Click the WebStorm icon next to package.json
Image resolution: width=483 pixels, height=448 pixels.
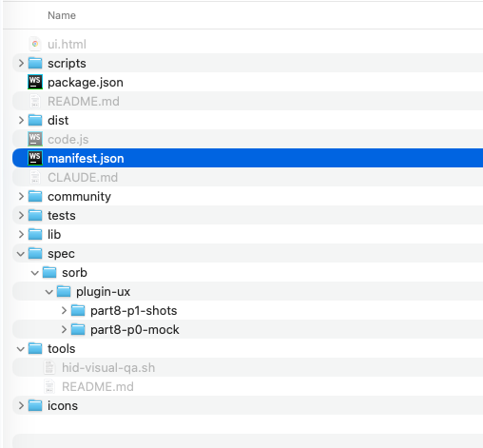35,82
